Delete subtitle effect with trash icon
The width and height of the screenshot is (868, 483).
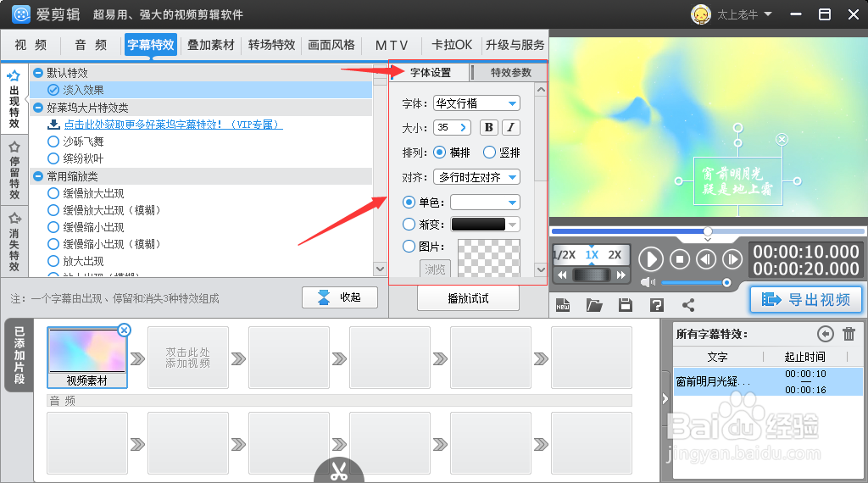point(849,334)
